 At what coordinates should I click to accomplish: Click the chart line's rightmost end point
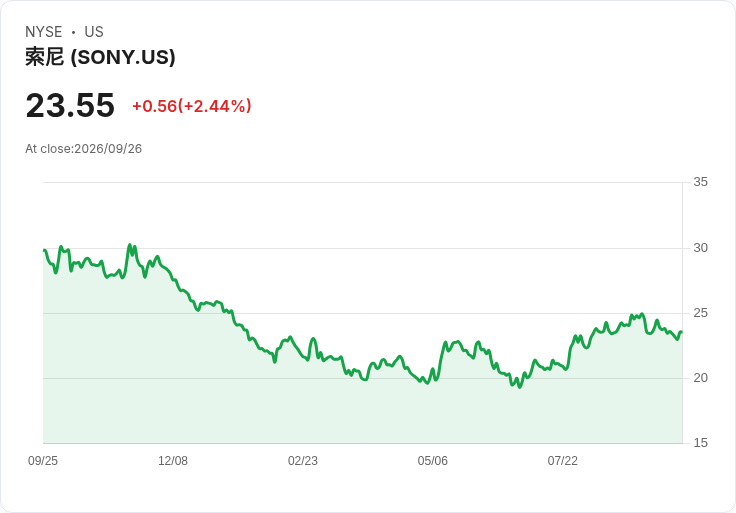pos(682,332)
